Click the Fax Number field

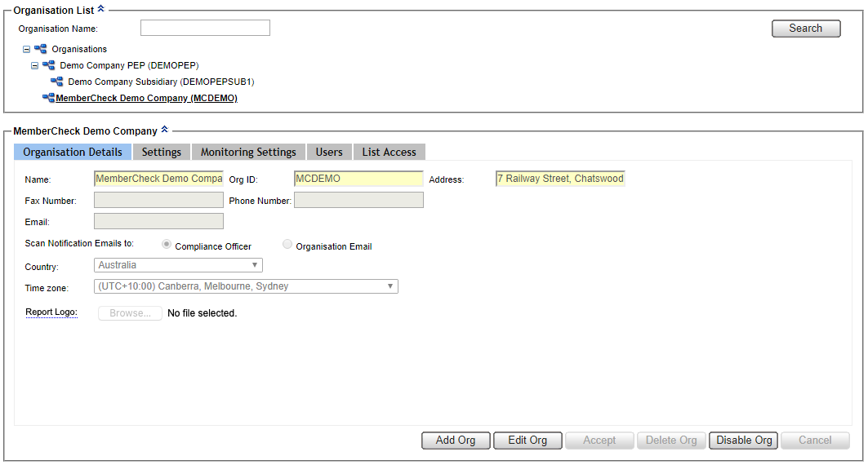159,200
